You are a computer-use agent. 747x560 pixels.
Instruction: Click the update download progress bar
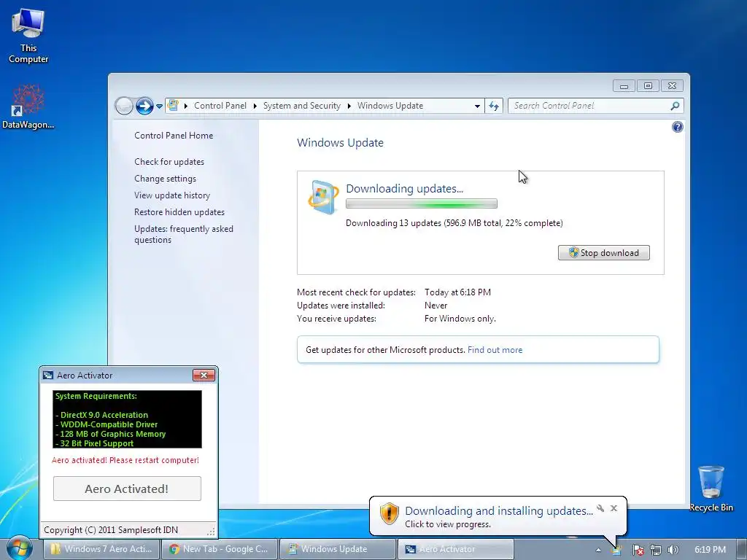point(421,204)
